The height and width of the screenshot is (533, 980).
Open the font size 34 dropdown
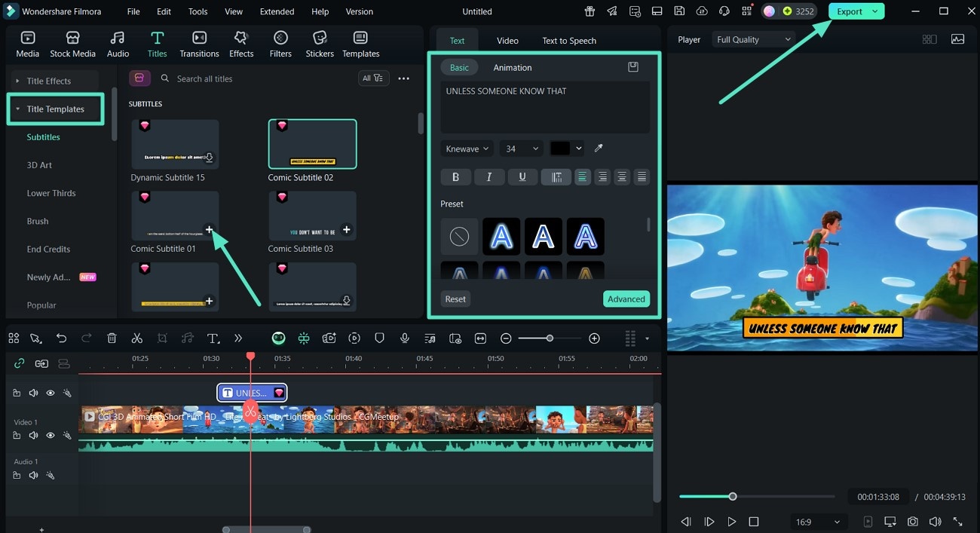[x=521, y=149]
